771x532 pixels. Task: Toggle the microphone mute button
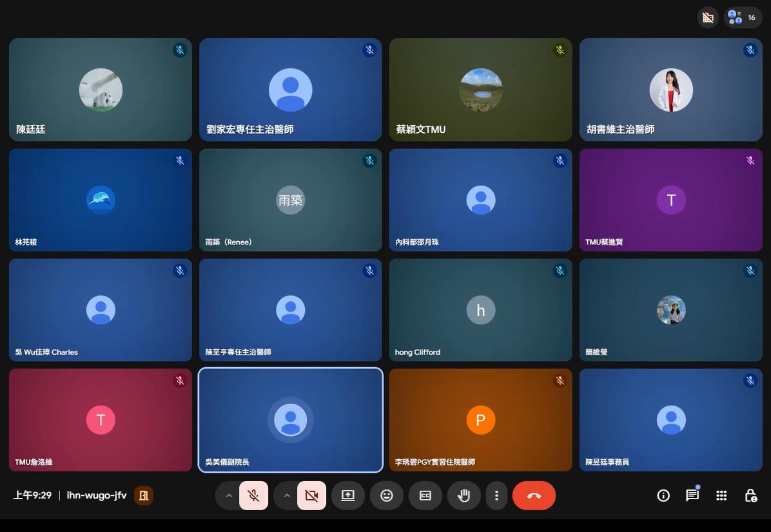click(x=254, y=495)
